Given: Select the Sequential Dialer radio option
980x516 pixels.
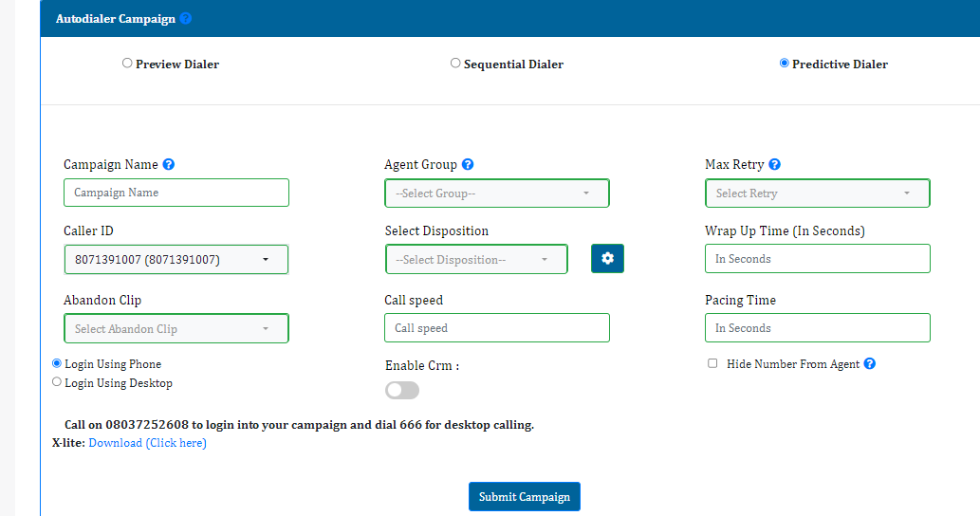Looking at the screenshot, I should tap(455, 64).
